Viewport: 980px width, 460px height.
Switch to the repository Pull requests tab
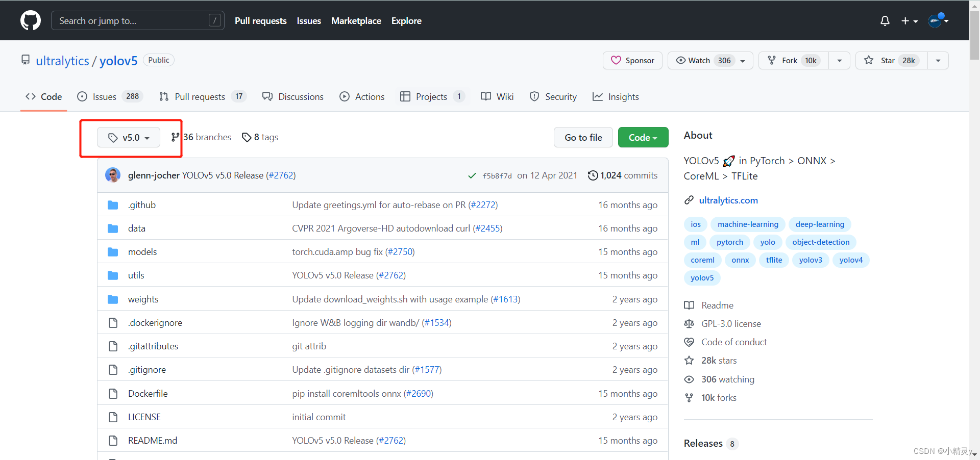[203, 96]
